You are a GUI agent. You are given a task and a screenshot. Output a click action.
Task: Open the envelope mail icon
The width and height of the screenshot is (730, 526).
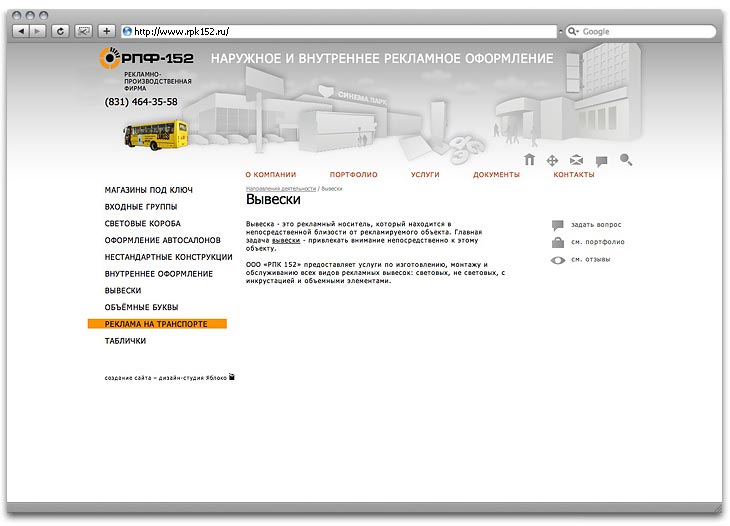pos(576,161)
